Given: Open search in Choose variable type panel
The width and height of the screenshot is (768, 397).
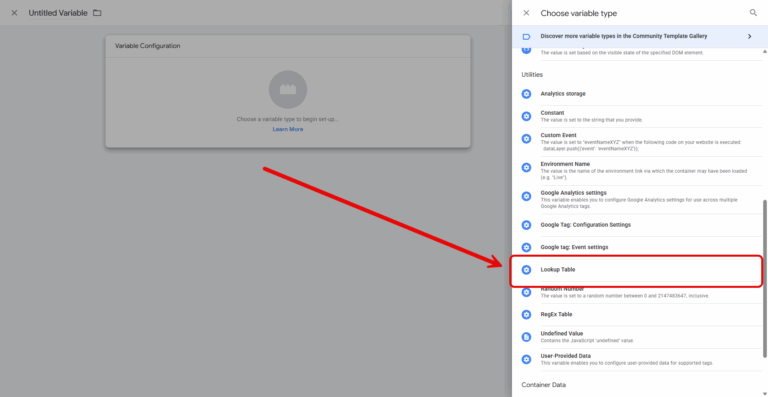Looking at the screenshot, I should click(753, 13).
